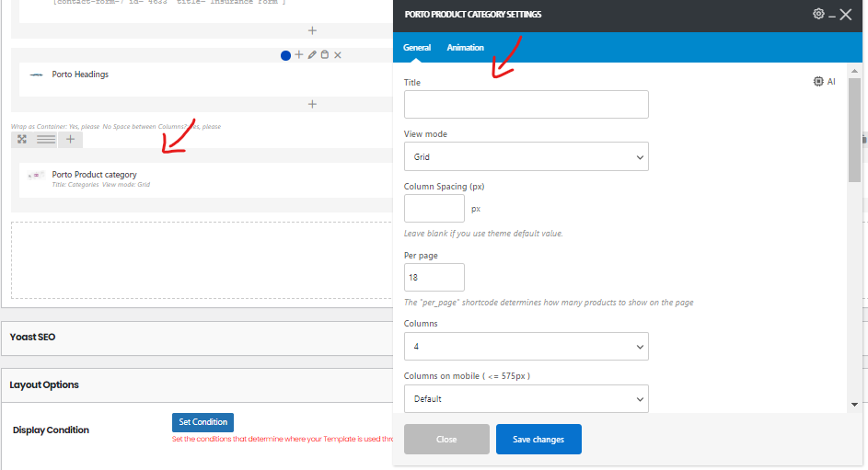868x470 pixels.
Task: Click the clipboard paste icon in column controls
Action: [325, 55]
